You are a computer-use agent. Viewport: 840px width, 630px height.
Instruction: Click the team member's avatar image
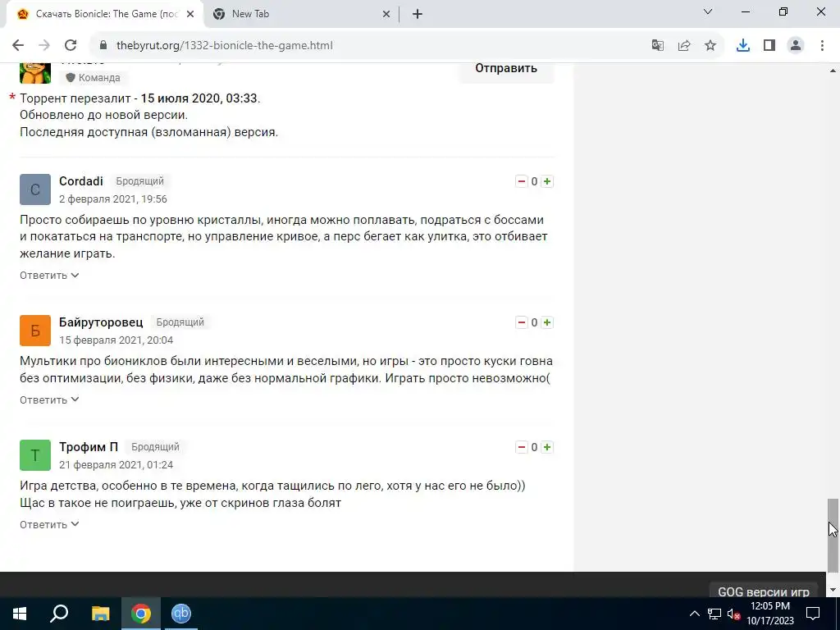coord(35,73)
